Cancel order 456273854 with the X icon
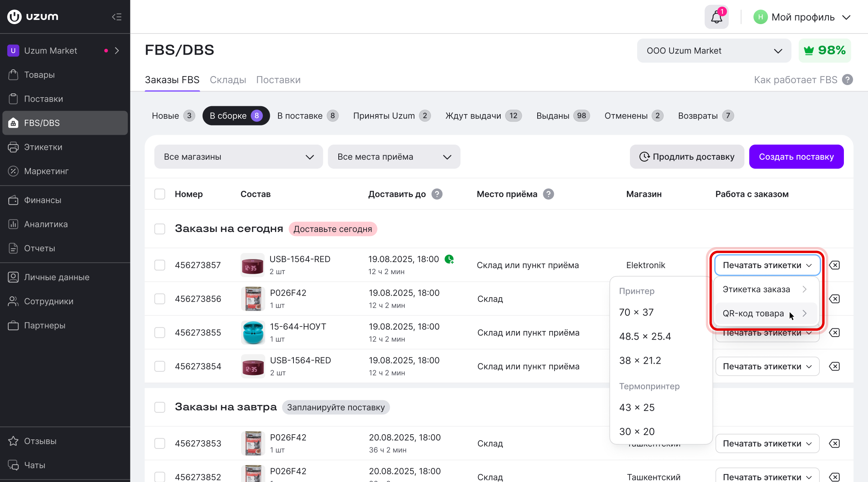This screenshot has height=482, width=868. 834,366
